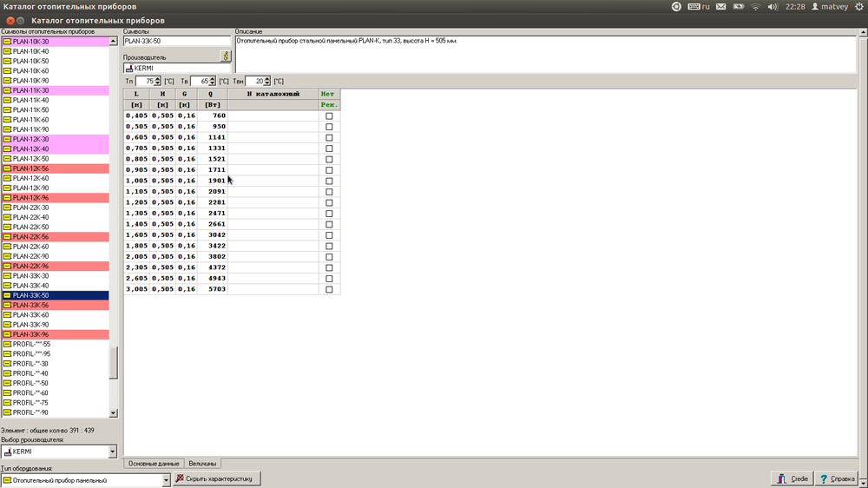Click the PLAN-22K-96 radiator icon
The height and width of the screenshot is (488, 868).
pyautogui.click(x=7, y=266)
